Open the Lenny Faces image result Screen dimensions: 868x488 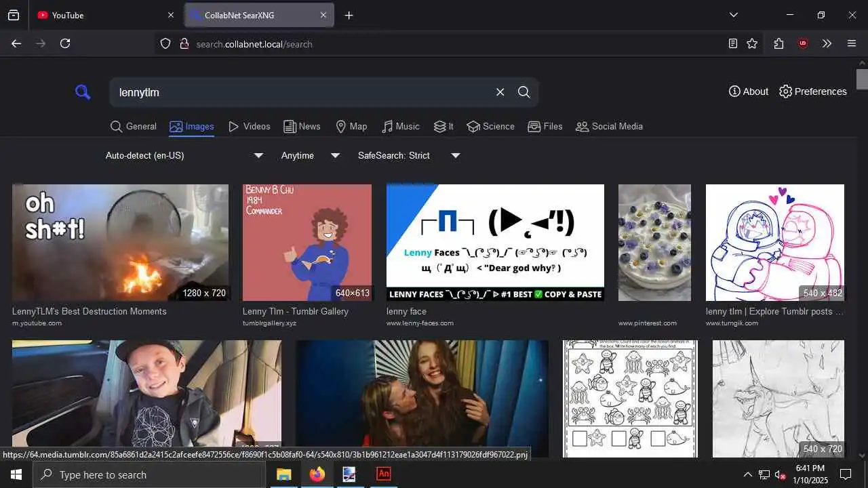point(495,243)
